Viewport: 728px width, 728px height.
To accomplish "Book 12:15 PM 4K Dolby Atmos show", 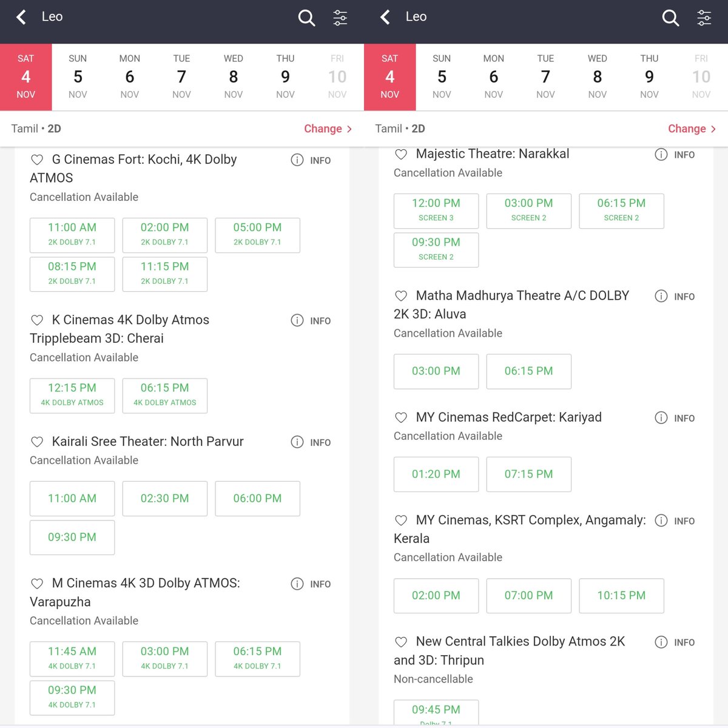I will click(x=72, y=396).
